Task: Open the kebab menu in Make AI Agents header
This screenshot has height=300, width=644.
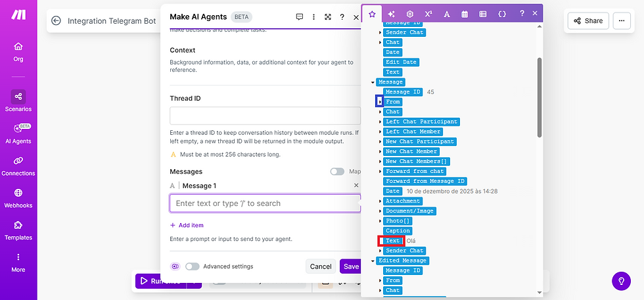Action: (314, 17)
